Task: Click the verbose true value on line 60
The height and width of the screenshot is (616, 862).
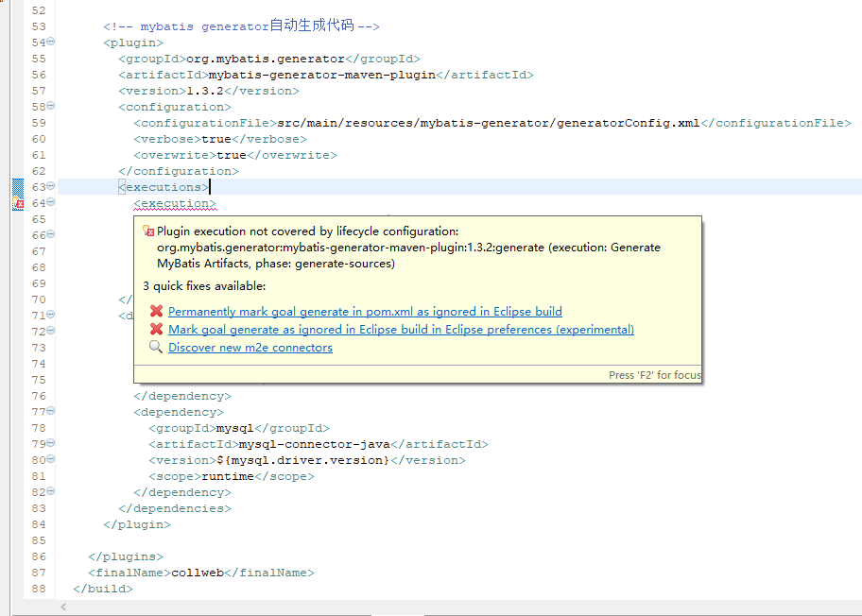Action: [216, 139]
